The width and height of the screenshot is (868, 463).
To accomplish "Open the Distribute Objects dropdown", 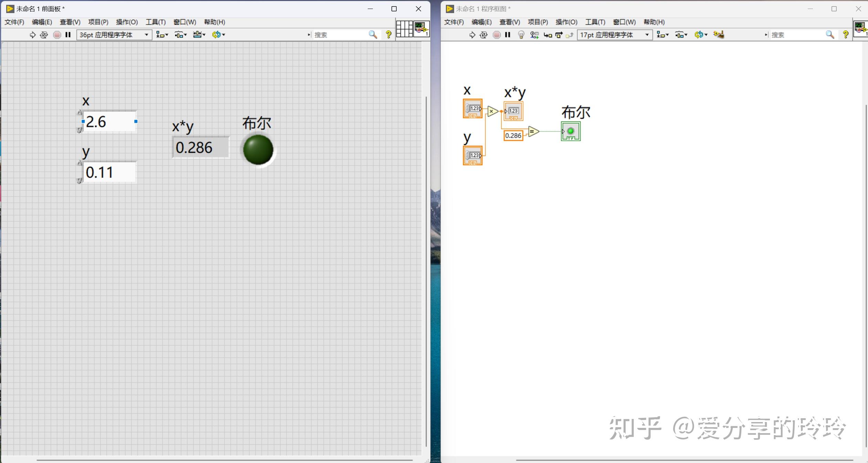I will coord(180,34).
